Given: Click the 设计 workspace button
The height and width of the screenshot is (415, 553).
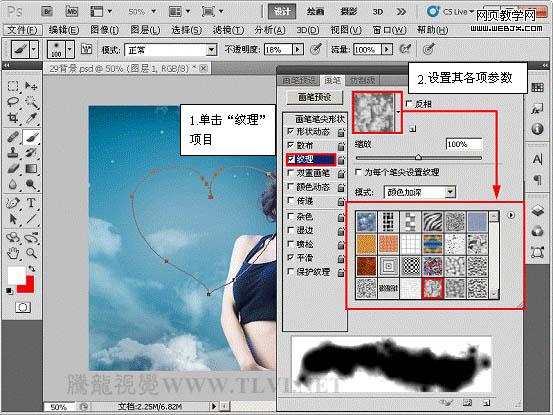Looking at the screenshot, I should coord(282,12).
